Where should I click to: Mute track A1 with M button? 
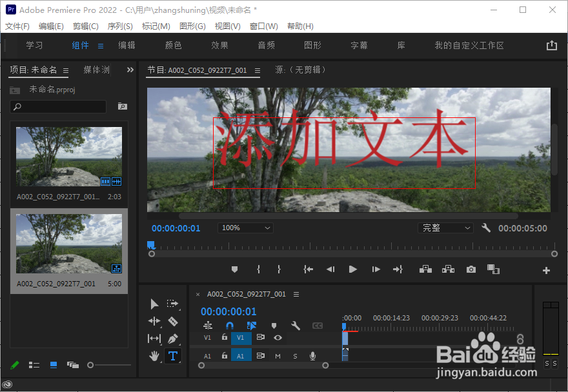click(278, 356)
